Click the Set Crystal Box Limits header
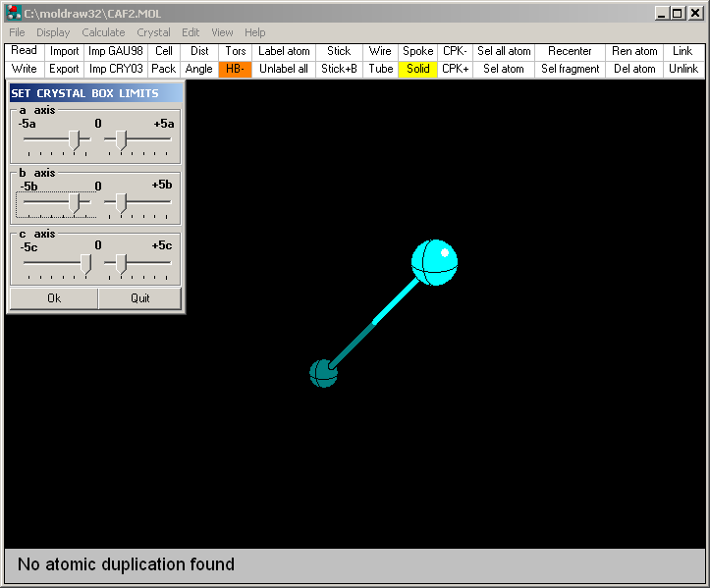This screenshot has height=588, width=710. (x=96, y=93)
